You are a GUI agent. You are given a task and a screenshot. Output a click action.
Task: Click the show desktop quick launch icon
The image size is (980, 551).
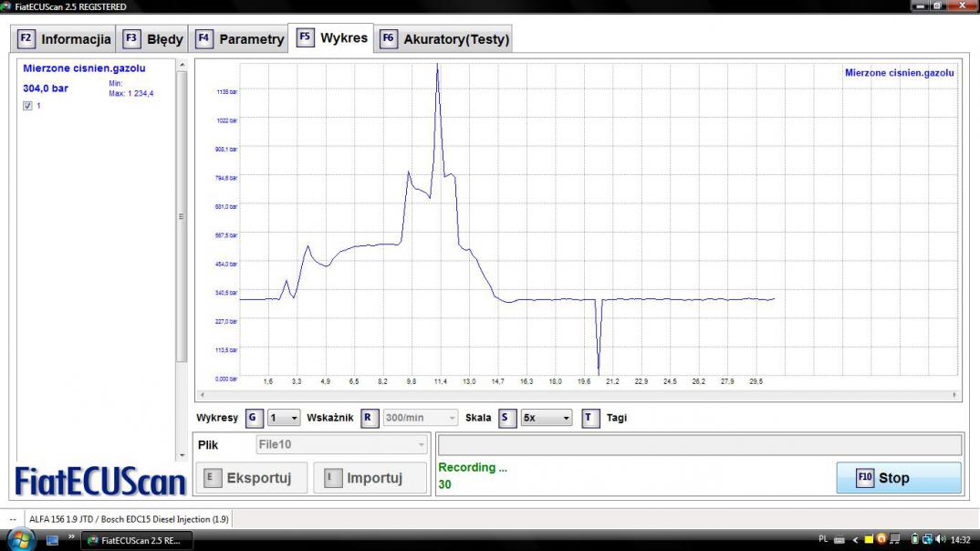(x=53, y=540)
